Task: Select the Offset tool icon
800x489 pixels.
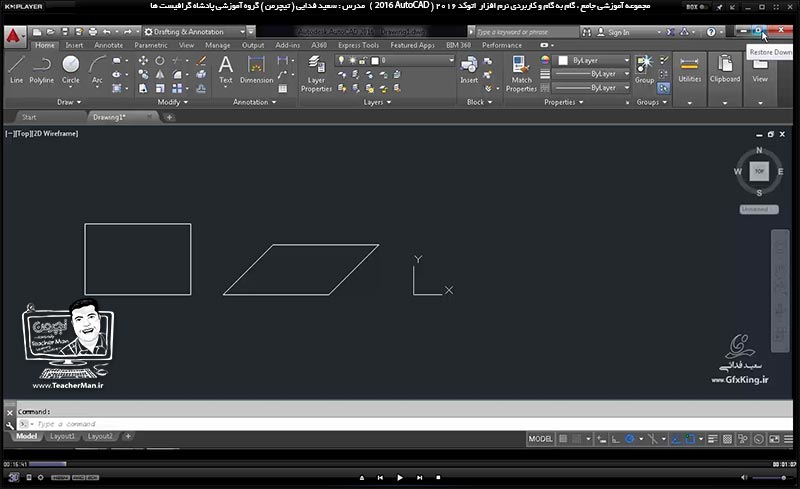Action: (202, 88)
